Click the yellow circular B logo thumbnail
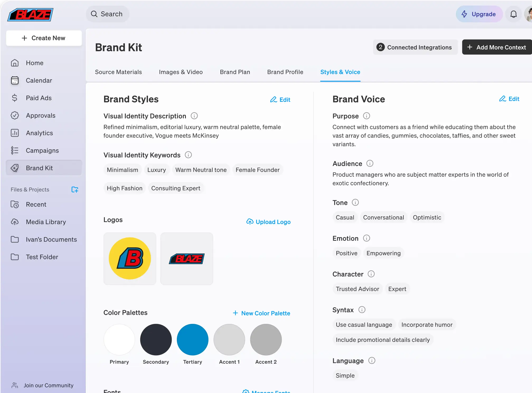This screenshot has height=393, width=532. [130, 258]
